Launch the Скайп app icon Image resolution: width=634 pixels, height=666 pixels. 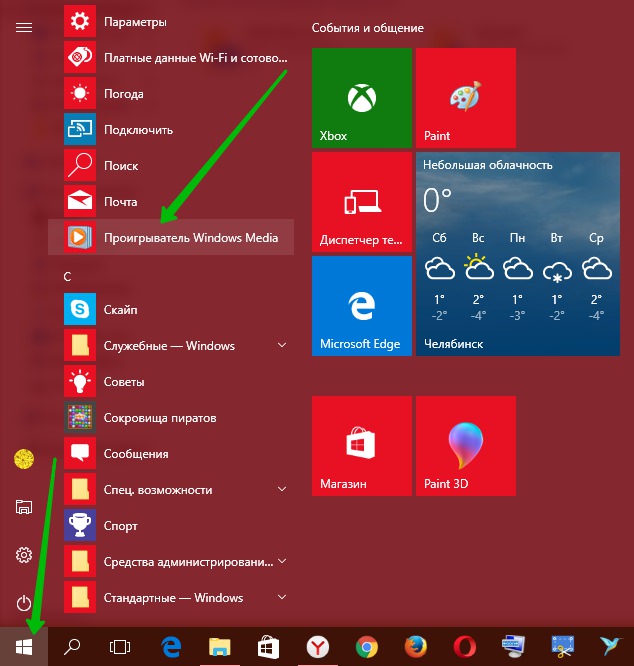click(x=80, y=309)
